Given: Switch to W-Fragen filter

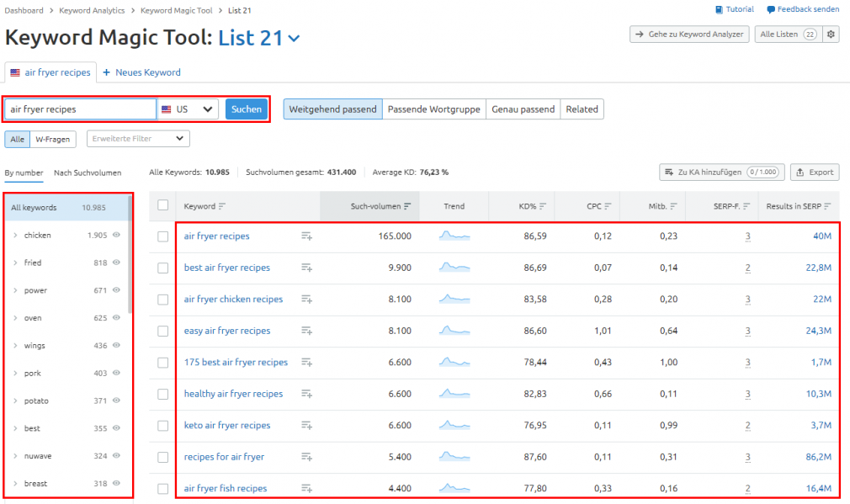Looking at the screenshot, I should [52, 140].
